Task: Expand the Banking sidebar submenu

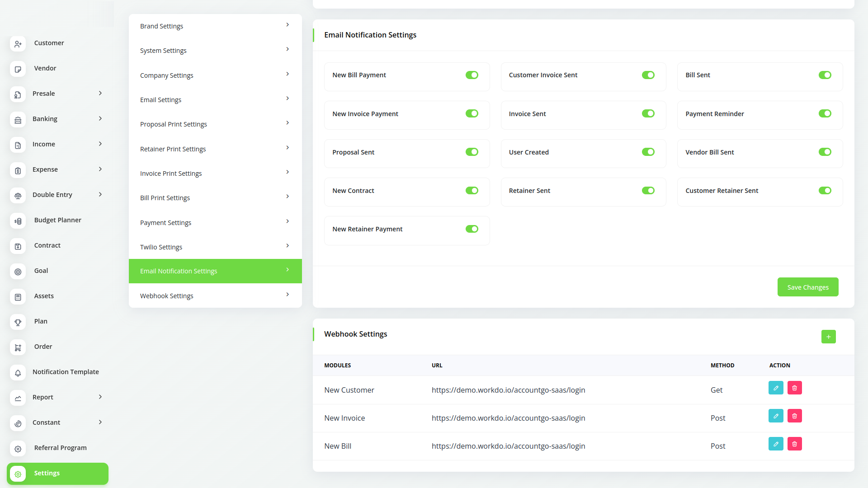Action: click(x=100, y=118)
